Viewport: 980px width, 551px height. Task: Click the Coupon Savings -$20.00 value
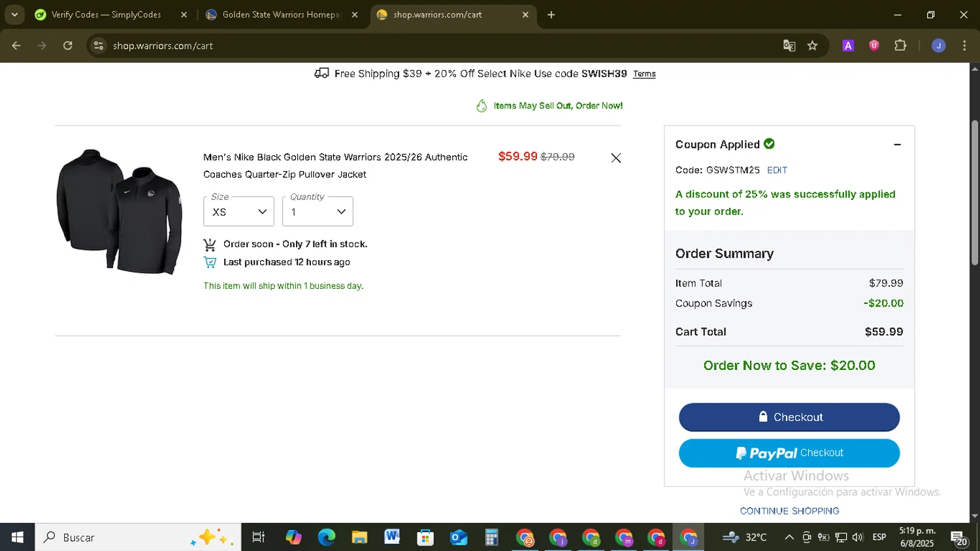click(x=883, y=303)
